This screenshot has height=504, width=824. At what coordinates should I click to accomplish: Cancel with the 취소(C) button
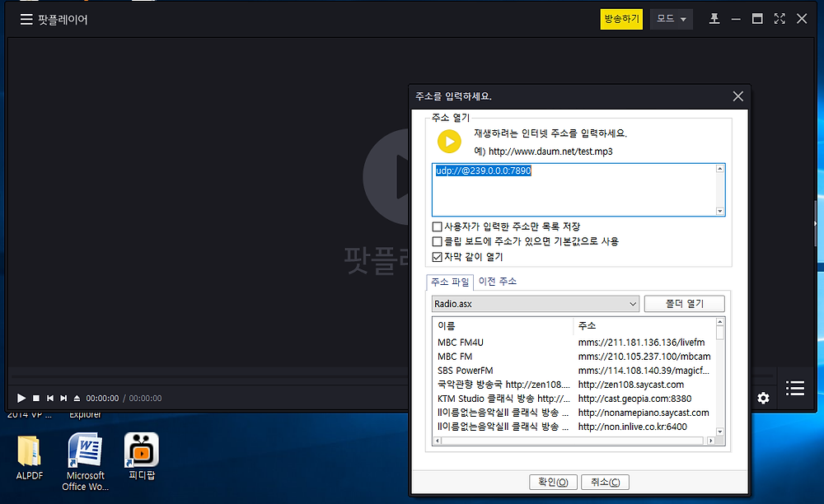605,482
